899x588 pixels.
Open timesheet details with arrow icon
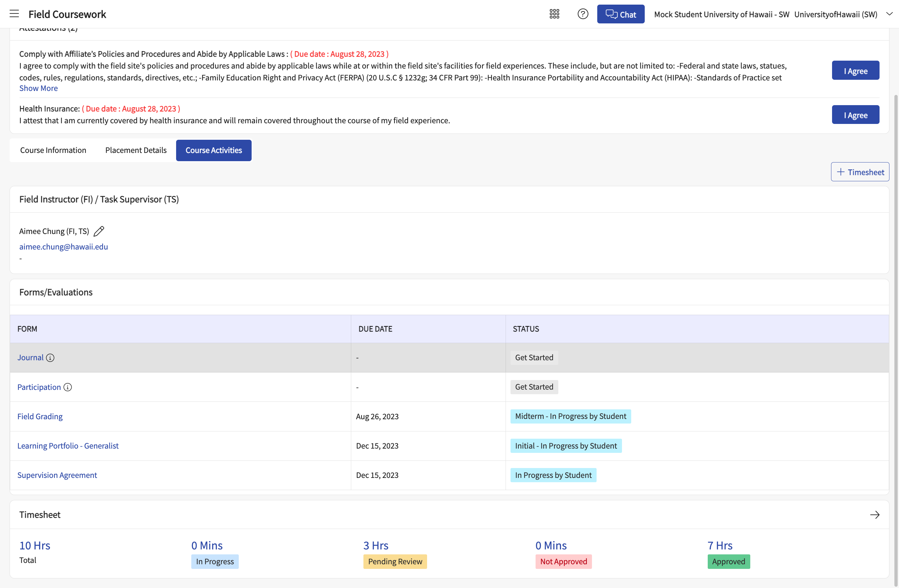pyautogui.click(x=875, y=515)
